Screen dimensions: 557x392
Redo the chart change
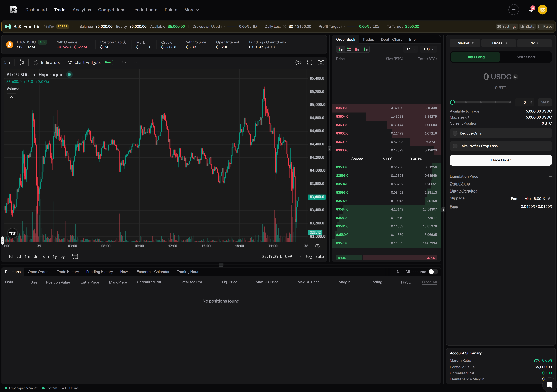click(x=135, y=62)
